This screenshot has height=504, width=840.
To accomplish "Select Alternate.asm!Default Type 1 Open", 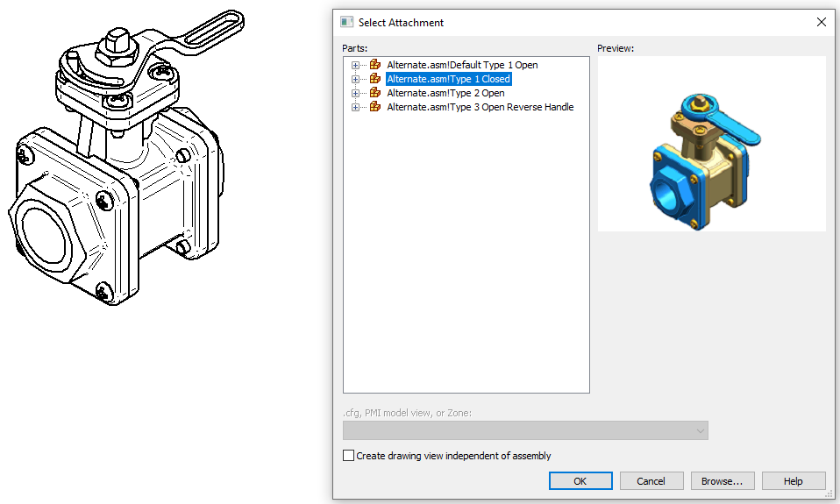I will click(x=462, y=65).
